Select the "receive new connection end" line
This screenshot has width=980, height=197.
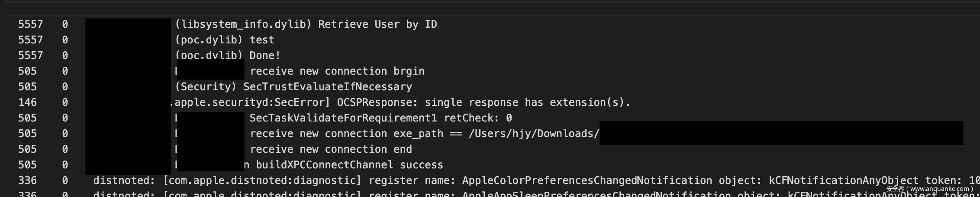coord(331,149)
